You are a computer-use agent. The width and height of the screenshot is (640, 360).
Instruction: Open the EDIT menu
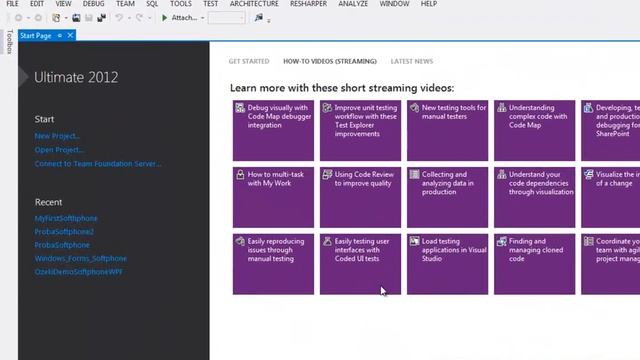[x=37, y=4]
